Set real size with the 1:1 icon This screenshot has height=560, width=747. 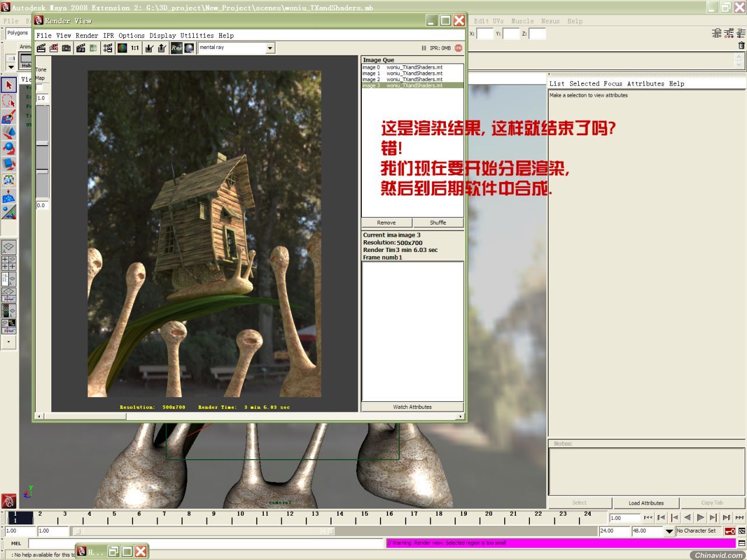135,48
